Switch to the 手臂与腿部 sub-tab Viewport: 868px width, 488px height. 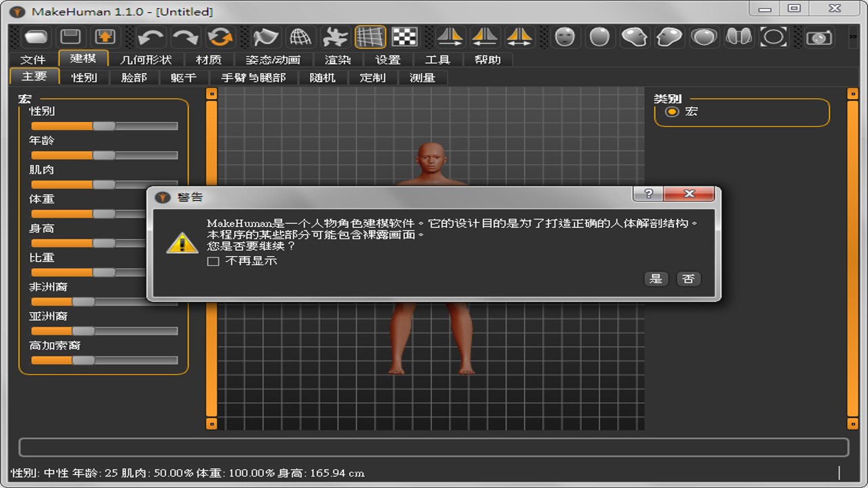tap(254, 77)
